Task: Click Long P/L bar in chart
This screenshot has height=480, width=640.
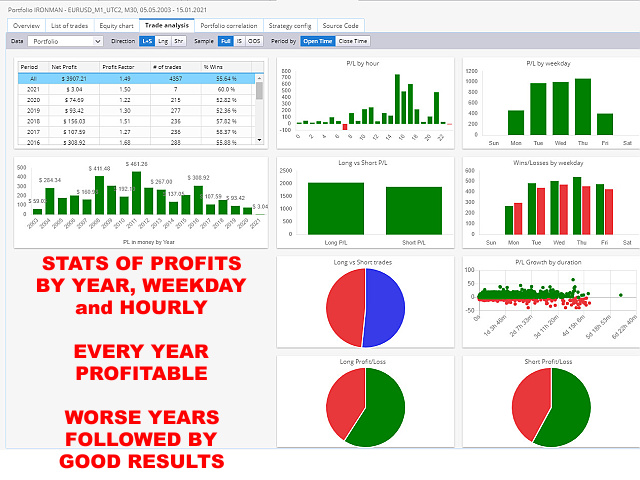Action: coord(336,209)
